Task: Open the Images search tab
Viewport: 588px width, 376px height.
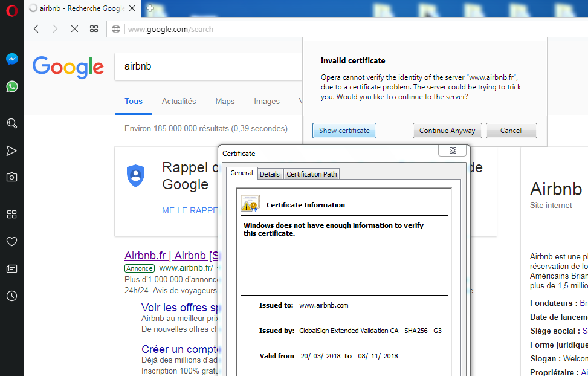Action: [267, 102]
